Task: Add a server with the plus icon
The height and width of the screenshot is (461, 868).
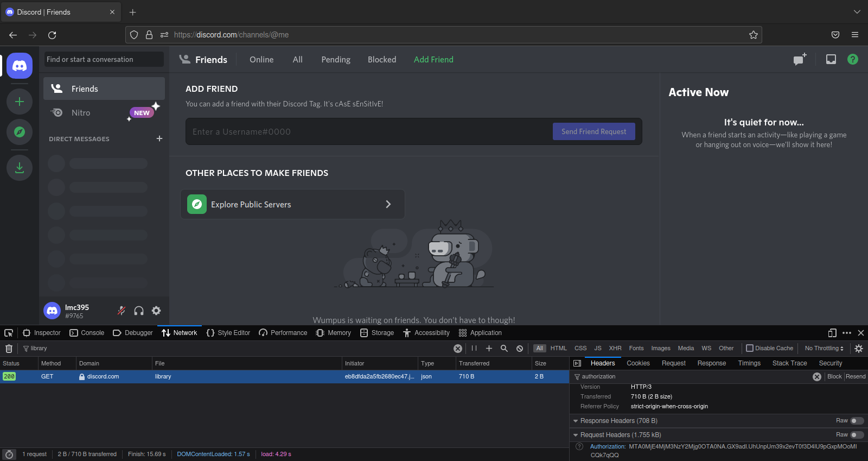Action: (x=20, y=102)
